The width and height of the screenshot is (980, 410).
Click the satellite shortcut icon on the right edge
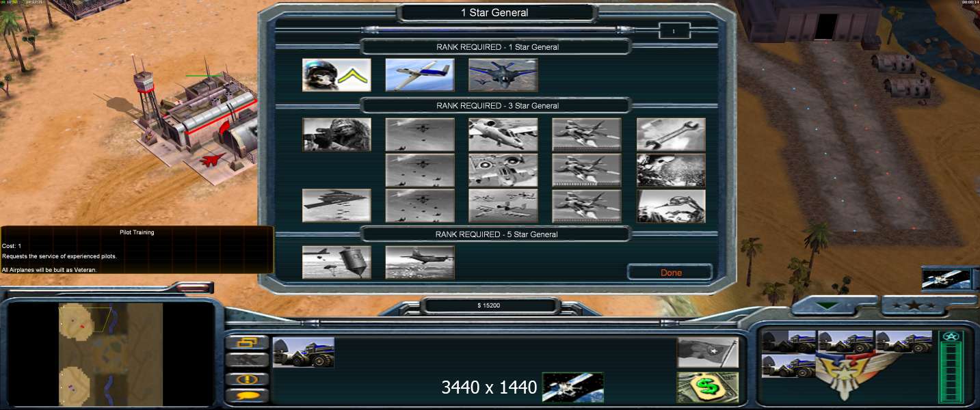946,279
